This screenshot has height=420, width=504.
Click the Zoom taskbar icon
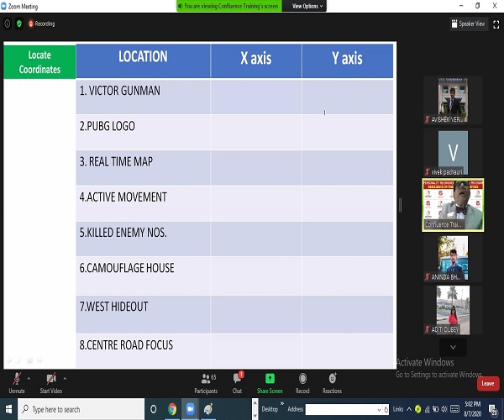pyautogui.click(x=191, y=409)
